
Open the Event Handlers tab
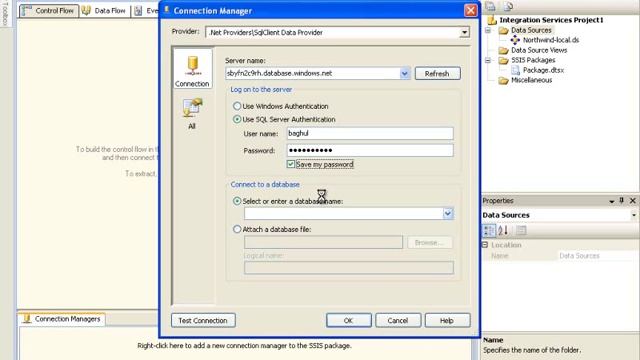click(x=146, y=11)
